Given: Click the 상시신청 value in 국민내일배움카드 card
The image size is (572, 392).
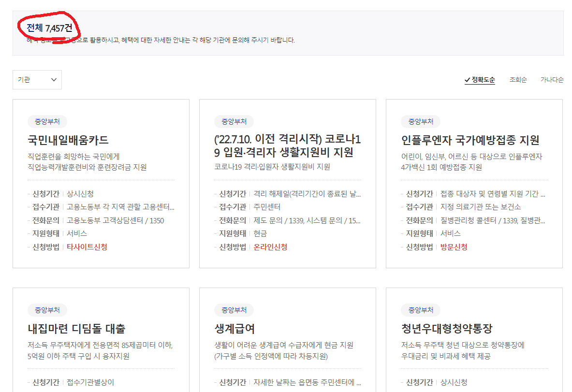Looking at the screenshot, I should coord(80,194).
